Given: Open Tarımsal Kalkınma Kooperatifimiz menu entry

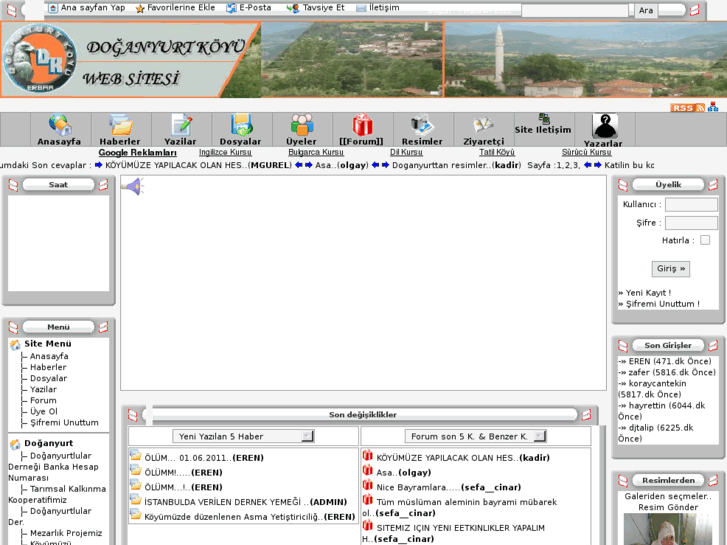Looking at the screenshot, I should [57, 494].
